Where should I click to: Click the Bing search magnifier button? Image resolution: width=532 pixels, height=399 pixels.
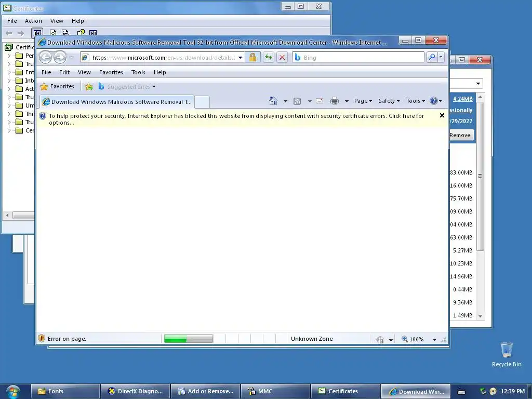(432, 57)
